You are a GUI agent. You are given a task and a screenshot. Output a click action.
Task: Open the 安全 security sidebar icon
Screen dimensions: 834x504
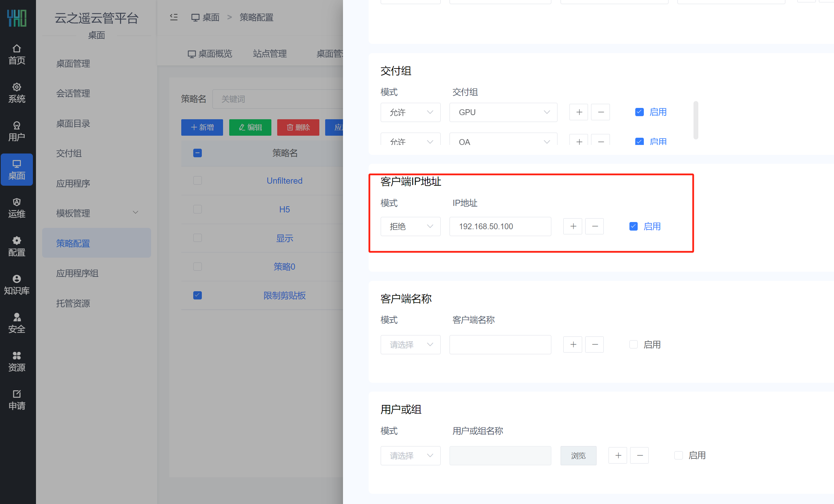point(17,323)
